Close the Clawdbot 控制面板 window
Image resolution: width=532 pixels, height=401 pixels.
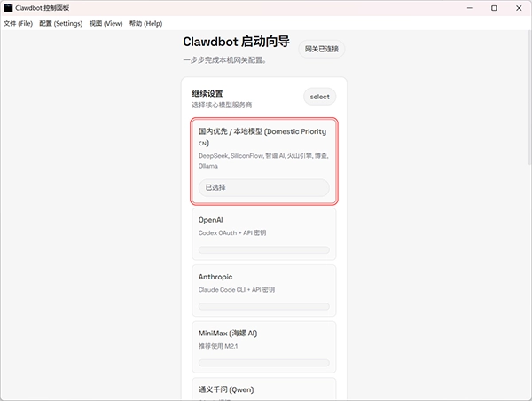519,7
